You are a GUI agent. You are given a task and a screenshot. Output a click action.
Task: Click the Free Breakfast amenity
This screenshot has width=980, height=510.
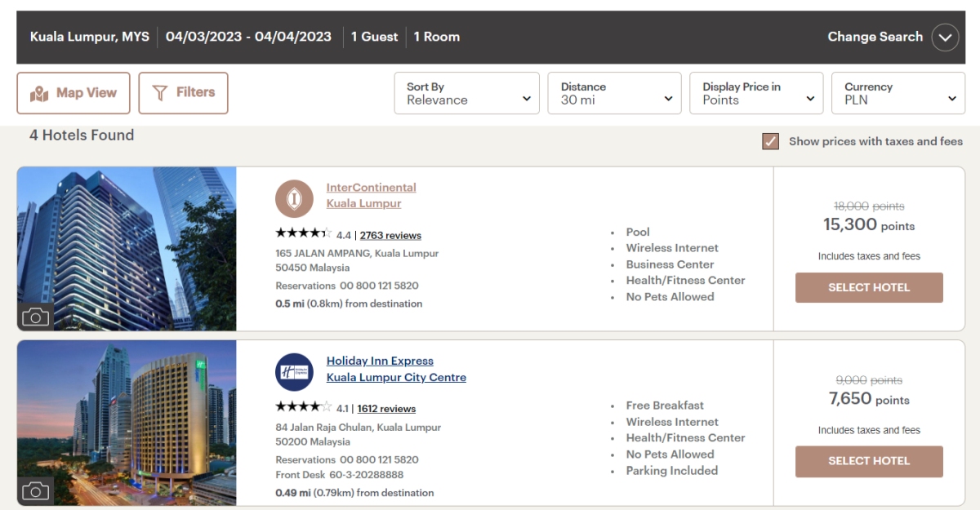[x=665, y=406]
